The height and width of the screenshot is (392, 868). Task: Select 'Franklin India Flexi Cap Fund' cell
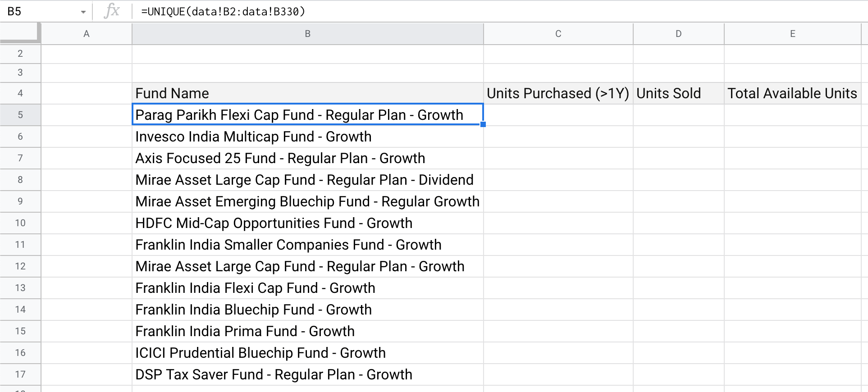(x=308, y=288)
